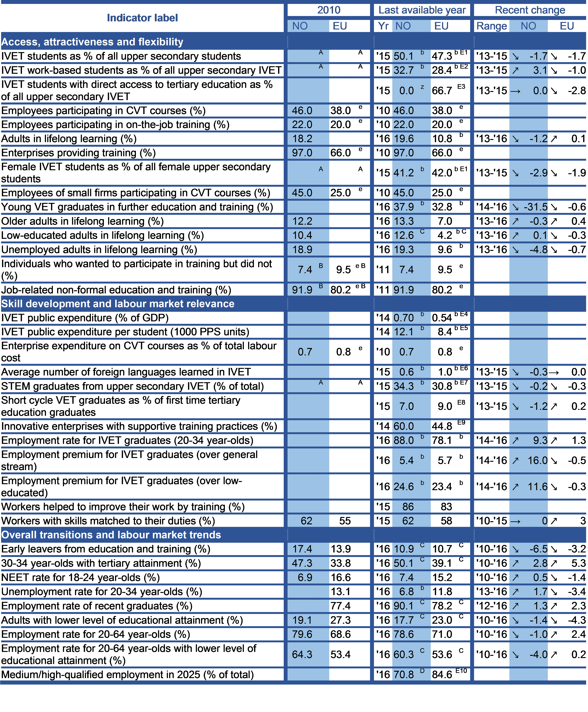Click the up arrow beside 3.1
The height and width of the screenshot is (712, 588).
click(x=515, y=70)
